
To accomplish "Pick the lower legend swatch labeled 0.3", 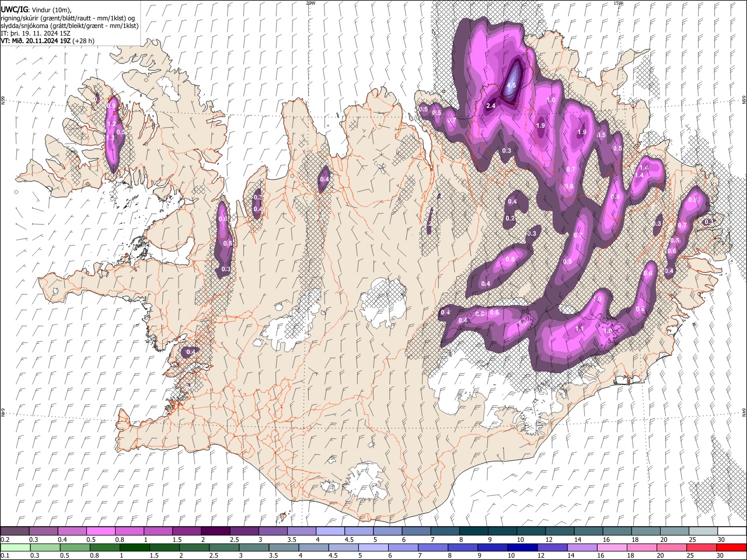I will coord(45,547).
